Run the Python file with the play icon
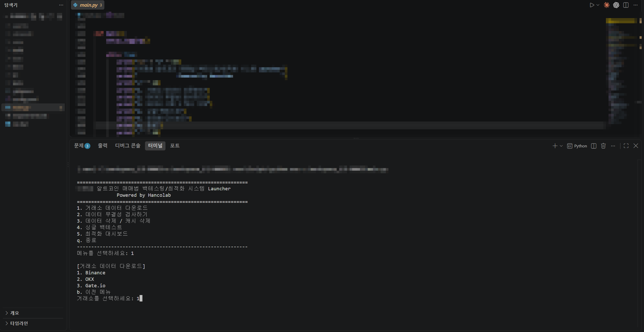This screenshot has height=332, width=644. click(592, 5)
